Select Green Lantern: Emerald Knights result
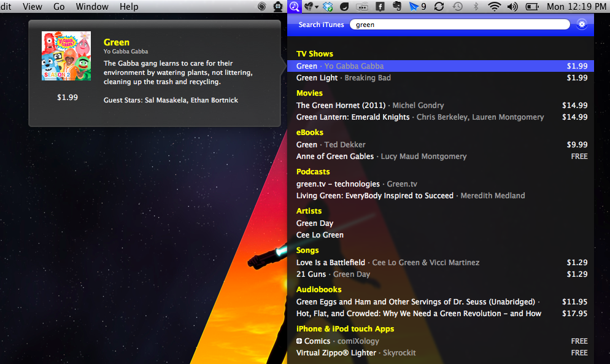 tap(441, 117)
